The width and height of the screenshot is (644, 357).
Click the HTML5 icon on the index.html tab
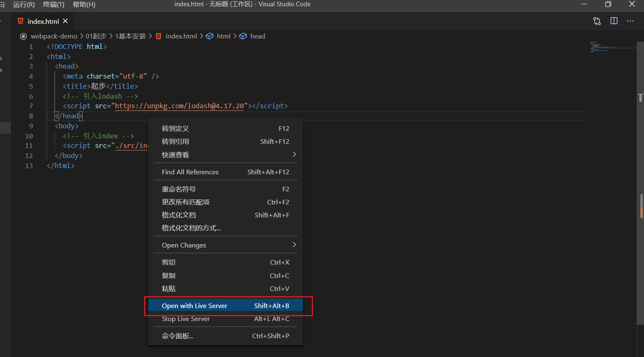tap(20, 21)
